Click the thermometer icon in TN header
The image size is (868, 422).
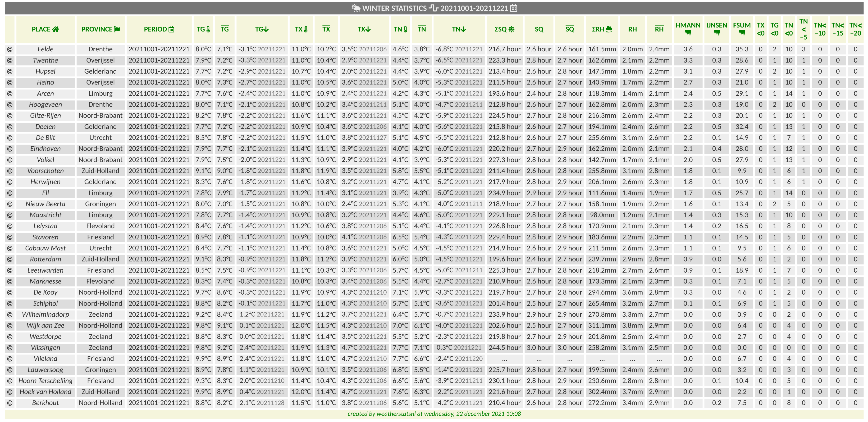click(x=405, y=29)
